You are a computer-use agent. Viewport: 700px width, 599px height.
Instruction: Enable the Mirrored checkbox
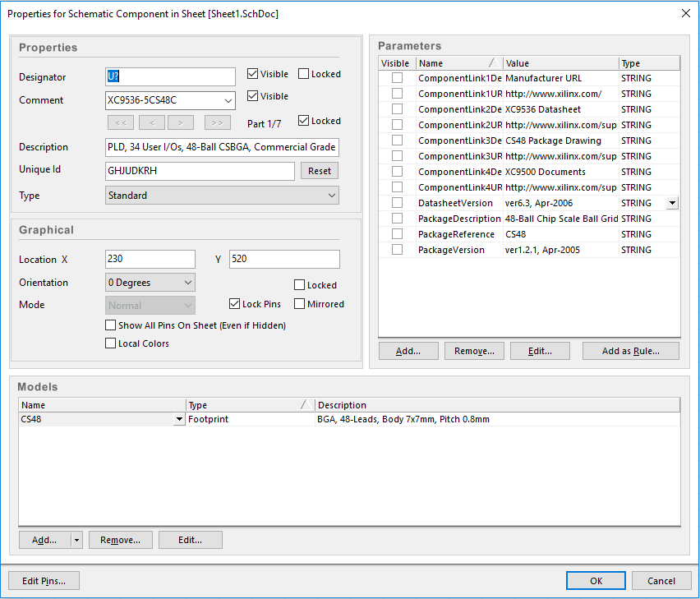coord(300,304)
